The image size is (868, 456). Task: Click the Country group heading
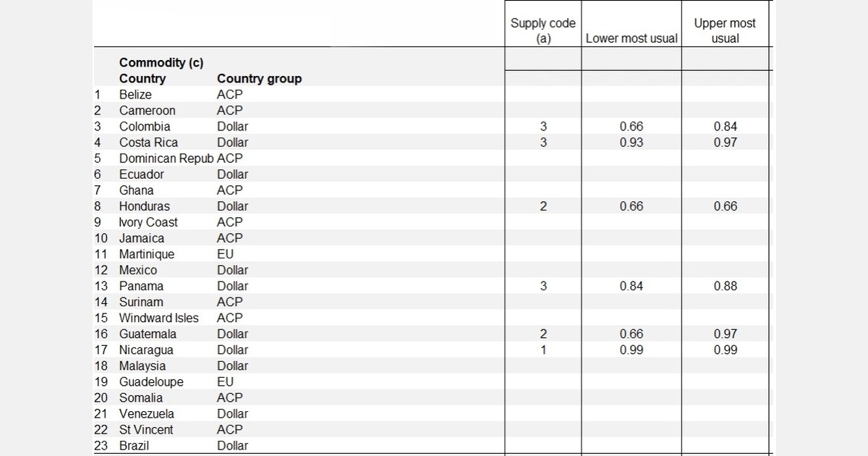pos(259,79)
